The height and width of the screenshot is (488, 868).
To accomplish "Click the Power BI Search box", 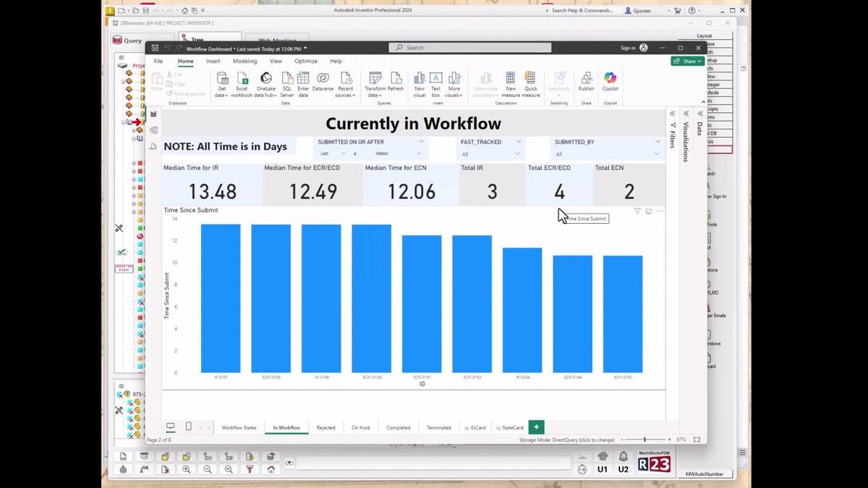I will pyautogui.click(x=470, y=48).
